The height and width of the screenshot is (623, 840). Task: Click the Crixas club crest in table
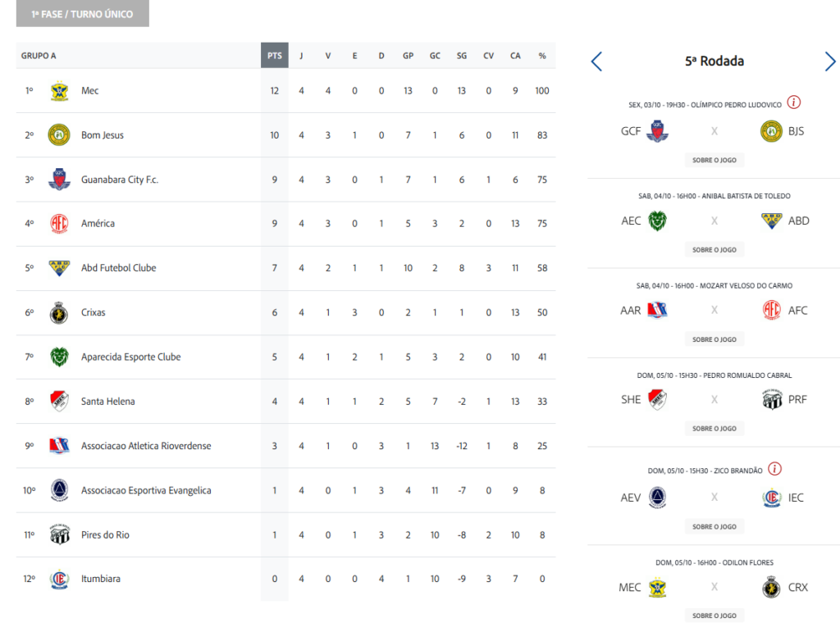click(x=59, y=312)
